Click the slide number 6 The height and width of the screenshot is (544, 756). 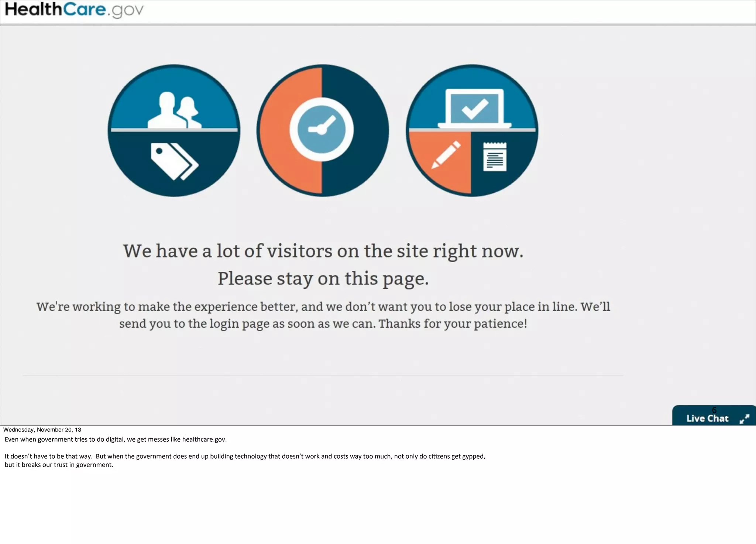pyautogui.click(x=714, y=410)
